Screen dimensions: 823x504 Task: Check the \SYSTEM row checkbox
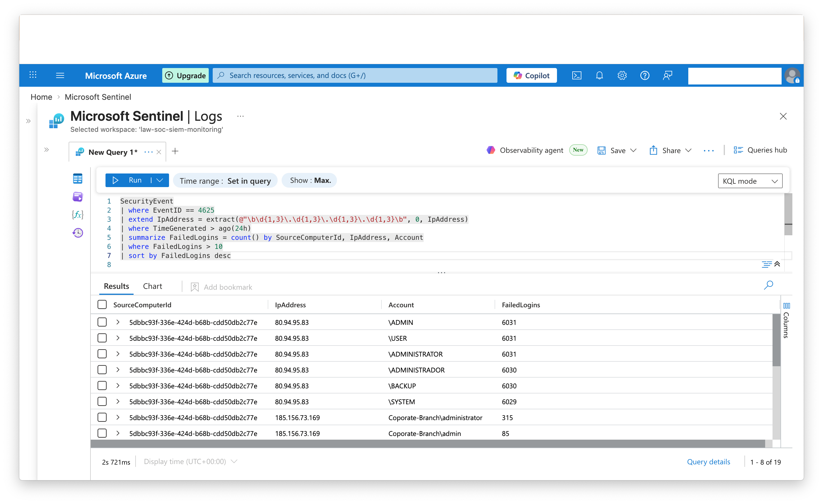tap(102, 402)
